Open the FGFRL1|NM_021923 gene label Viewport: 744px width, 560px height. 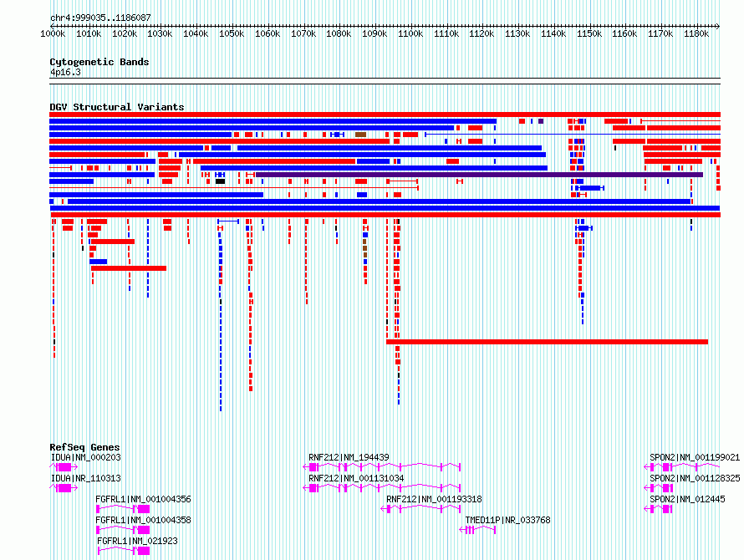click(x=137, y=541)
